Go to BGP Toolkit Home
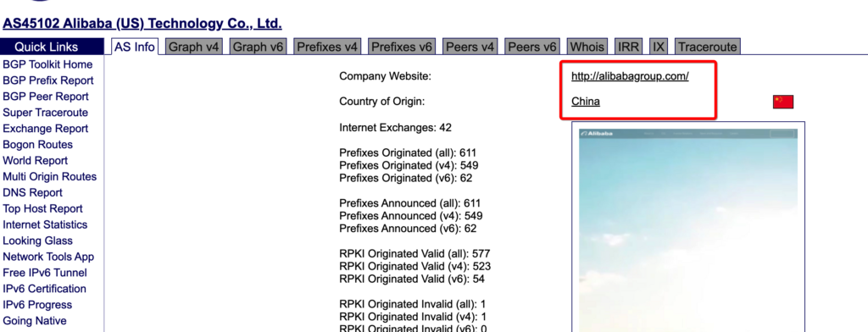The image size is (868, 332). 47,64
